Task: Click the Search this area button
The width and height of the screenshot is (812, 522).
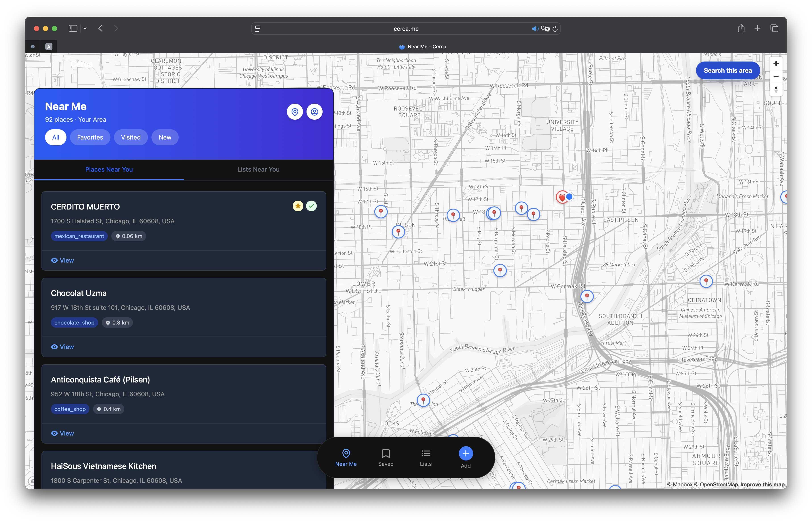Action: coord(727,70)
